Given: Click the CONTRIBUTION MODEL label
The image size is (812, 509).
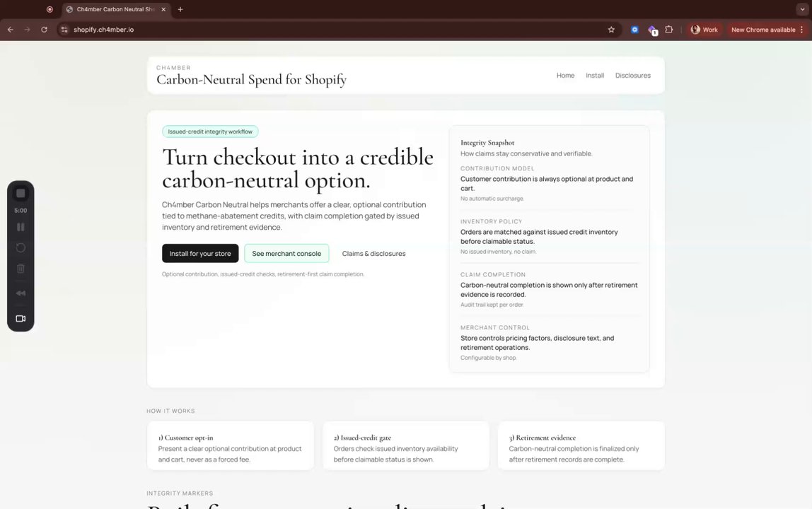Looking at the screenshot, I should 497,168.
